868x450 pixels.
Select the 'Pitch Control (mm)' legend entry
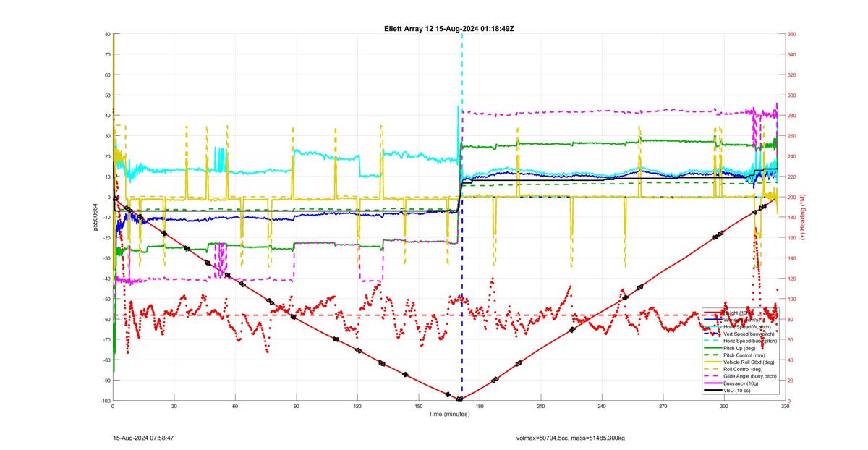coord(744,355)
